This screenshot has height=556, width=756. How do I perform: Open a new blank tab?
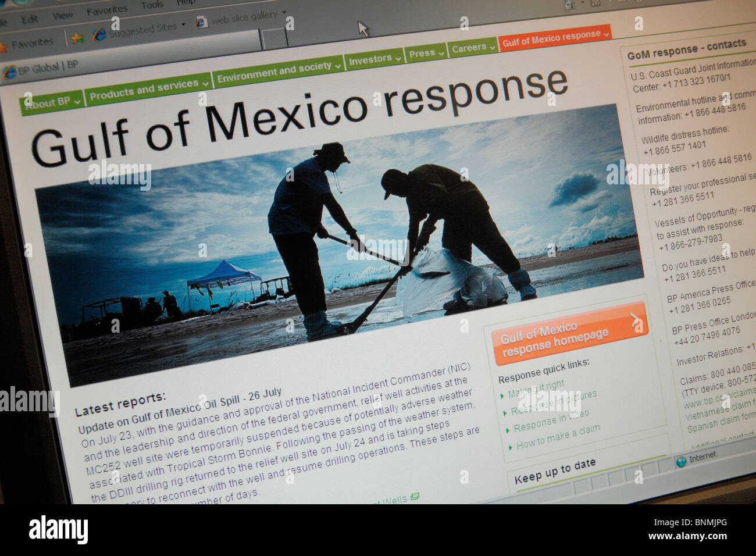[x=274, y=38]
